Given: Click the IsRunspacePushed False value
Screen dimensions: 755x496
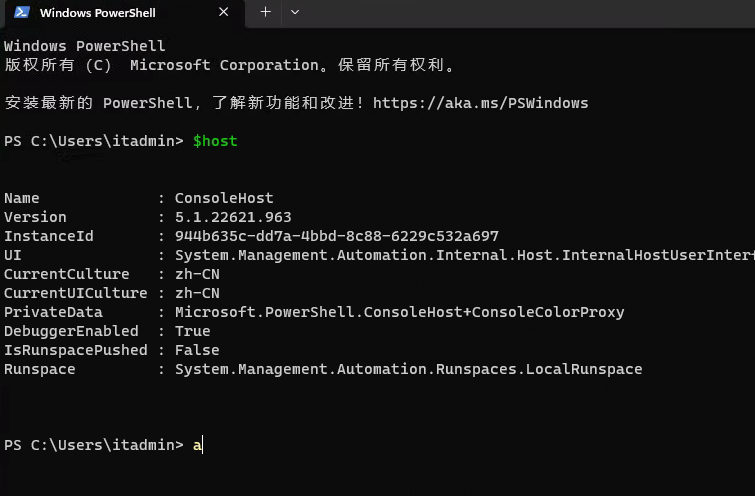Looking at the screenshot, I should coord(197,350).
